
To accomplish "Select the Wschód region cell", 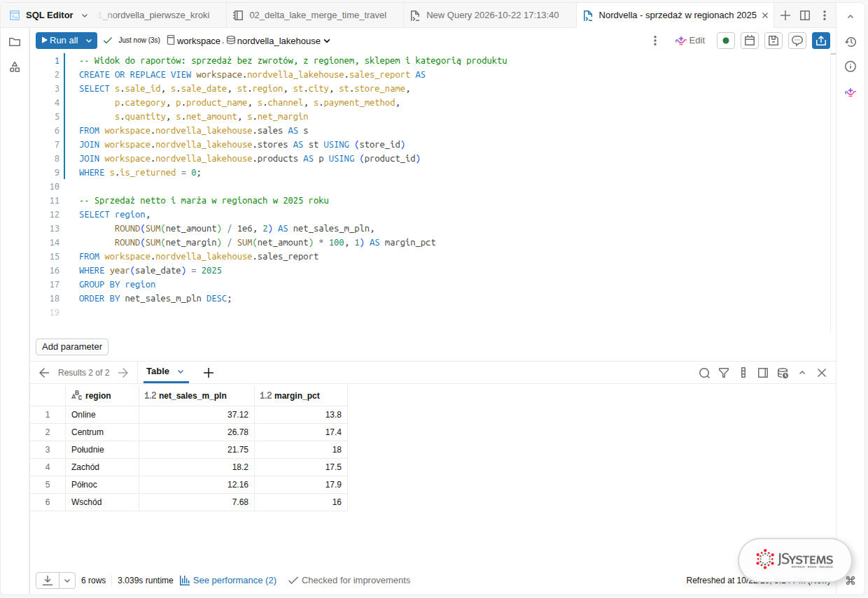I will 102,502.
